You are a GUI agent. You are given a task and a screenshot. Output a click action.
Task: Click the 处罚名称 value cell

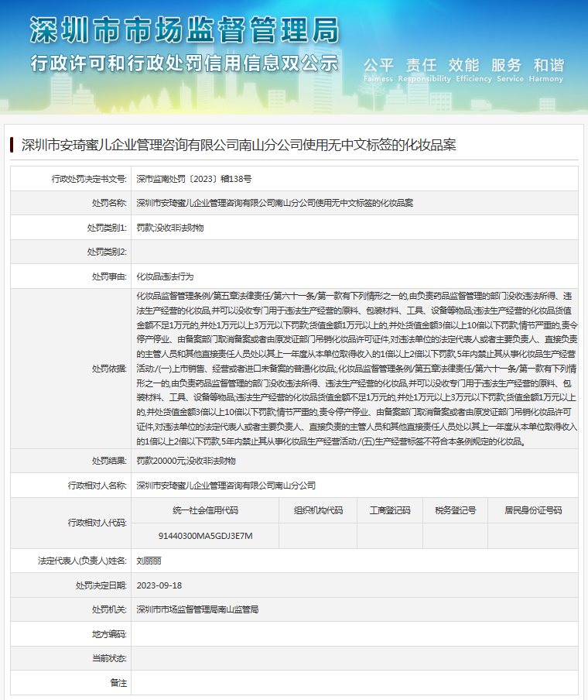tap(274, 203)
